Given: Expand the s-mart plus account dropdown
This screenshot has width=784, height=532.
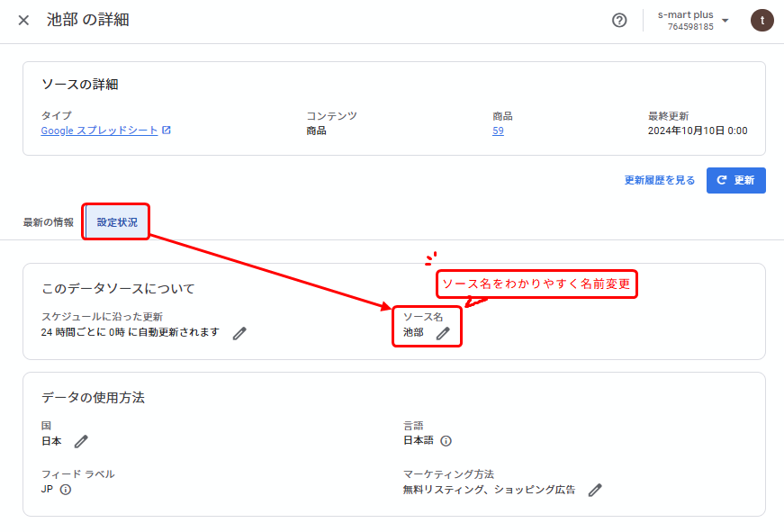Looking at the screenshot, I should click(725, 21).
